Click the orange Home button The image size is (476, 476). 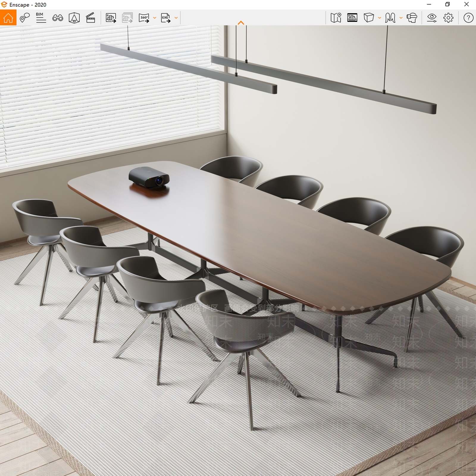8,18
